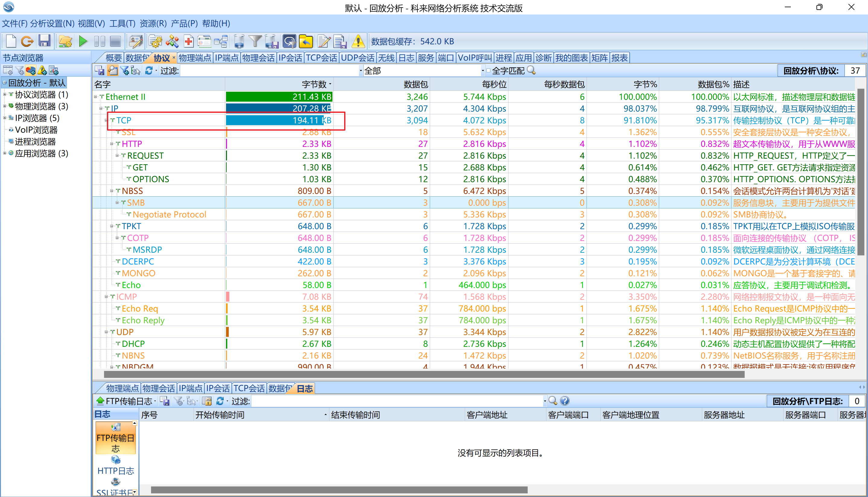Open the 分析设置(N) menu

[52, 24]
